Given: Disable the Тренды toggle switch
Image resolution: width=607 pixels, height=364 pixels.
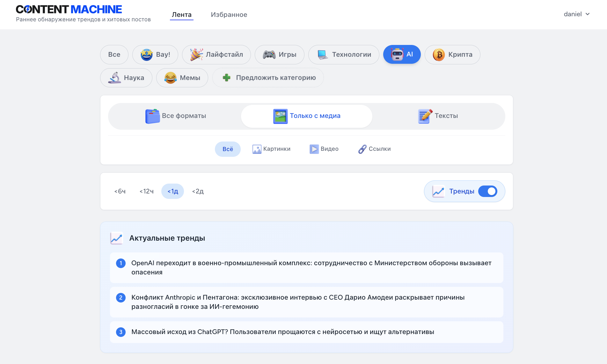Looking at the screenshot, I should [488, 191].
